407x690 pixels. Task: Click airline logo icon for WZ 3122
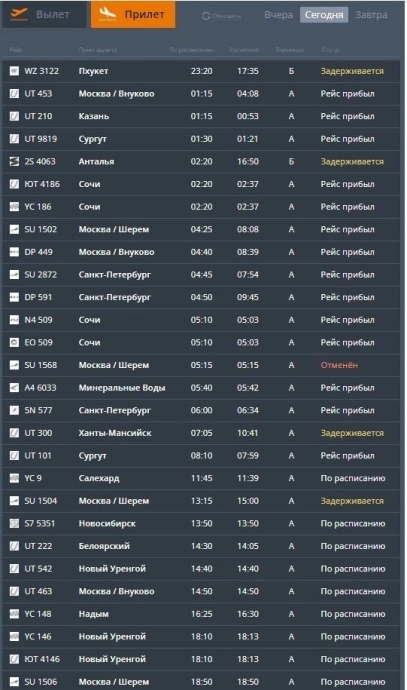15,71
